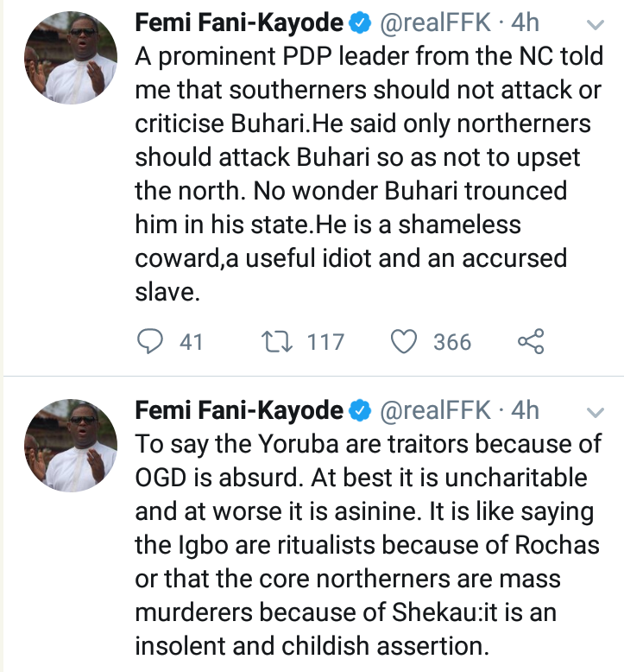624x672 pixels.
Task: Open @realFFK handle in second tweet
Action: click(434, 409)
